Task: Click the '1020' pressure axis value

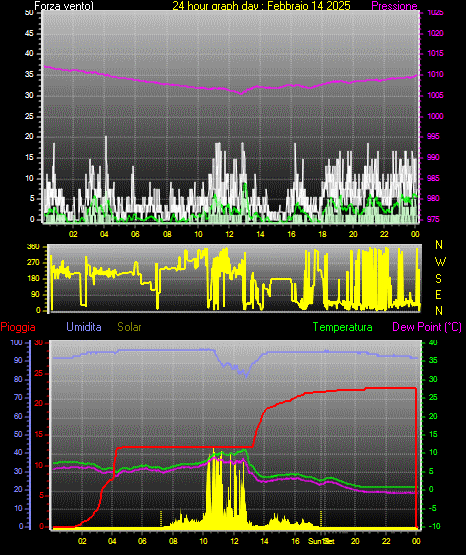Action: click(x=435, y=33)
